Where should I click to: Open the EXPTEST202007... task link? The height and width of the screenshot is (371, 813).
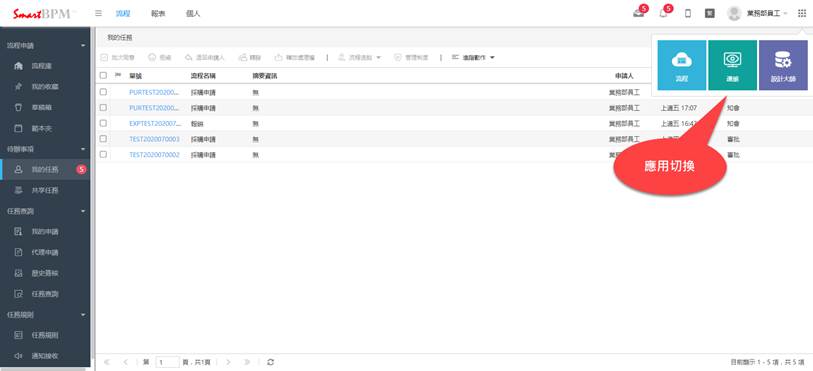click(156, 124)
